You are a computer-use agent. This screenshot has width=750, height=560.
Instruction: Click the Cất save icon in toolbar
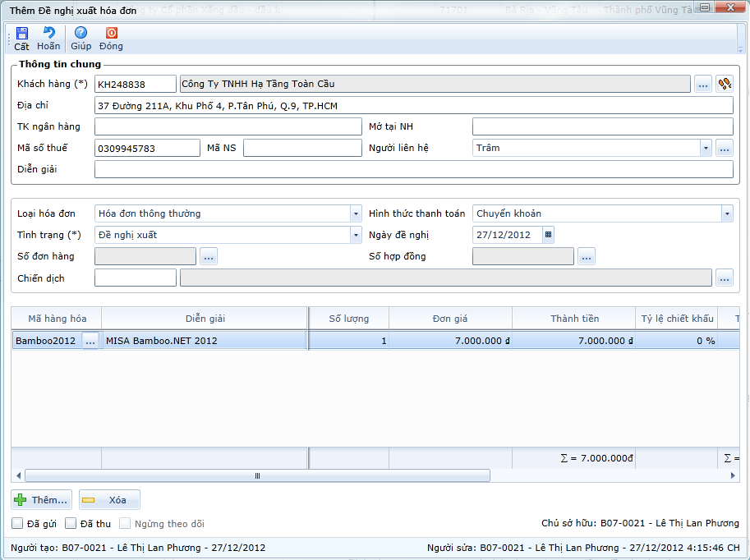click(21, 34)
